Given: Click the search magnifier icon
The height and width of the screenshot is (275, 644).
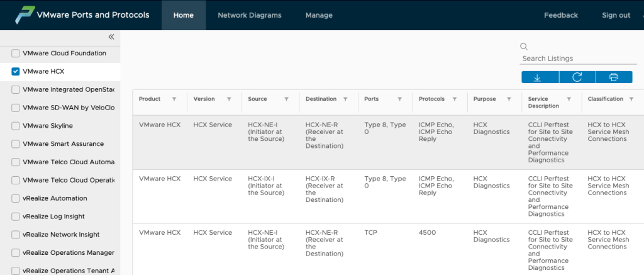Looking at the screenshot, I should tap(524, 46).
